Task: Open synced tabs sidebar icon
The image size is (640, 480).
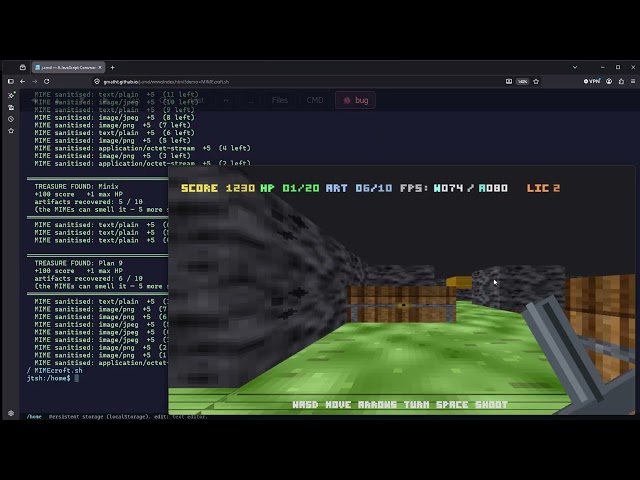Action: [11, 107]
